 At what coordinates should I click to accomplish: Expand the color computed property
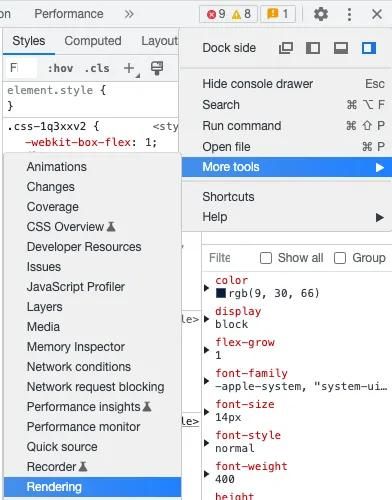pos(206,288)
